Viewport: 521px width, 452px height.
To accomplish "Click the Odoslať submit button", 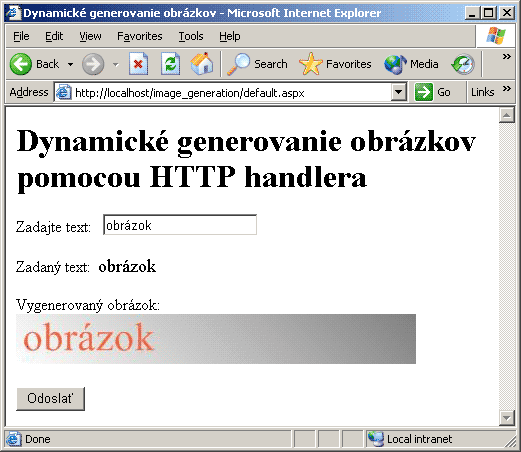I will 50,398.
